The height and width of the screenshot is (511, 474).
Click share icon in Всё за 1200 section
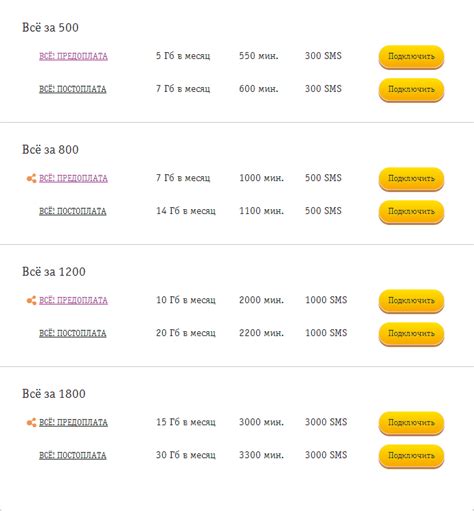(31, 301)
